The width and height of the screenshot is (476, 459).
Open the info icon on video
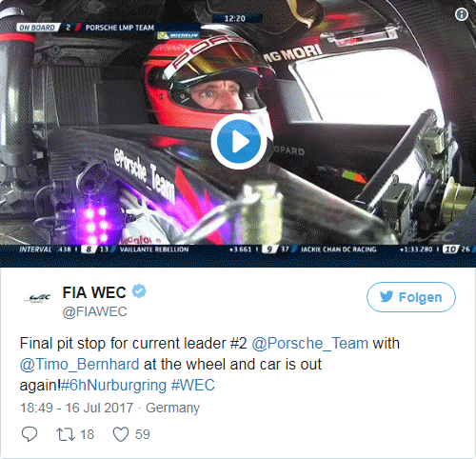tap(462, 14)
